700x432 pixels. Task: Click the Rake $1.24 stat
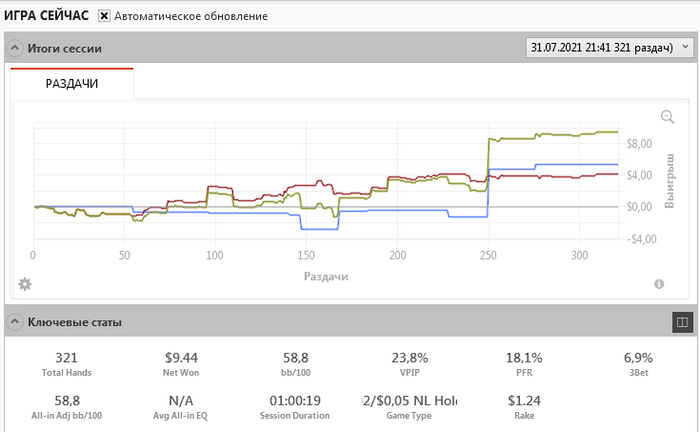[x=525, y=408]
